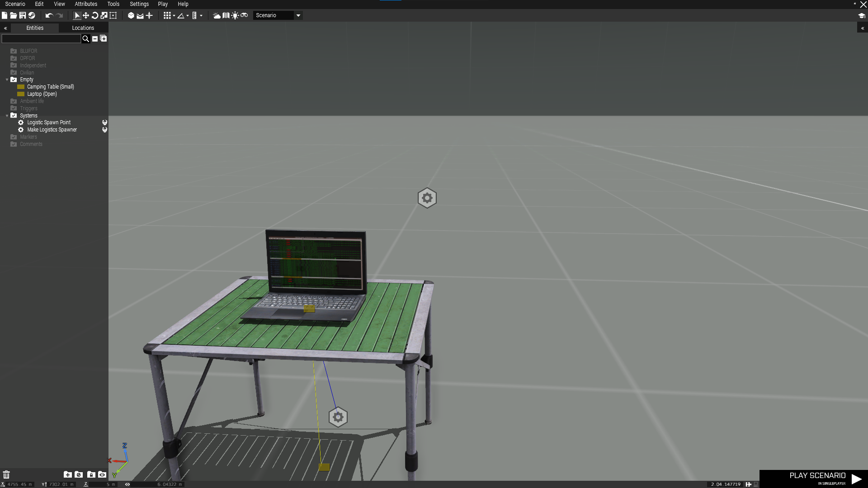Select the rotation widget tool

[95, 15]
